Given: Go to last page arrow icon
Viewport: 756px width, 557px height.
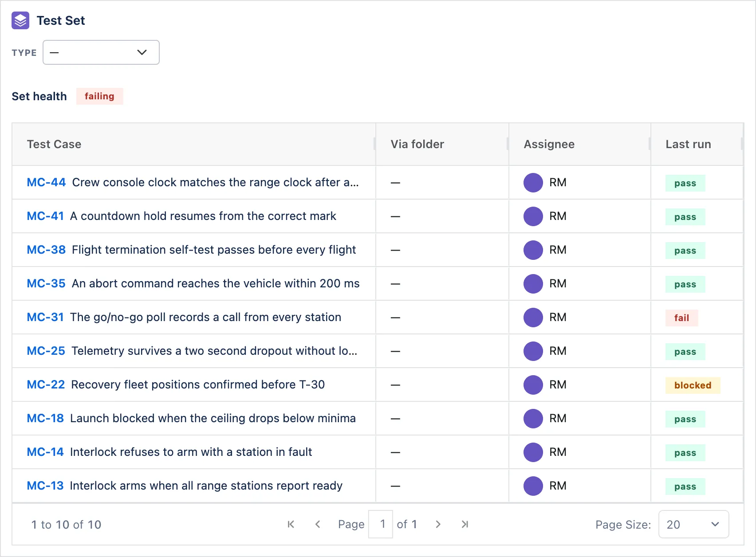Looking at the screenshot, I should pyautogui.click(x=465, y=524).
